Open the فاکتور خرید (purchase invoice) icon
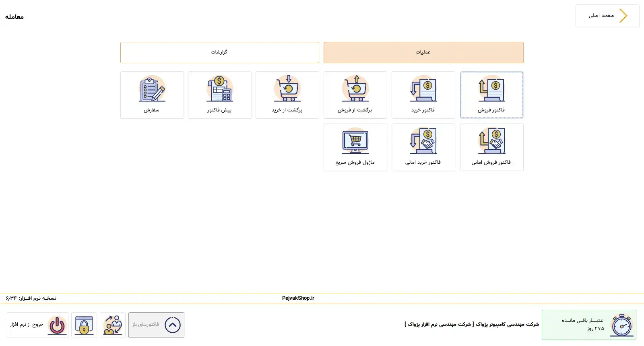Screen dimensions: 644x346 423,89
